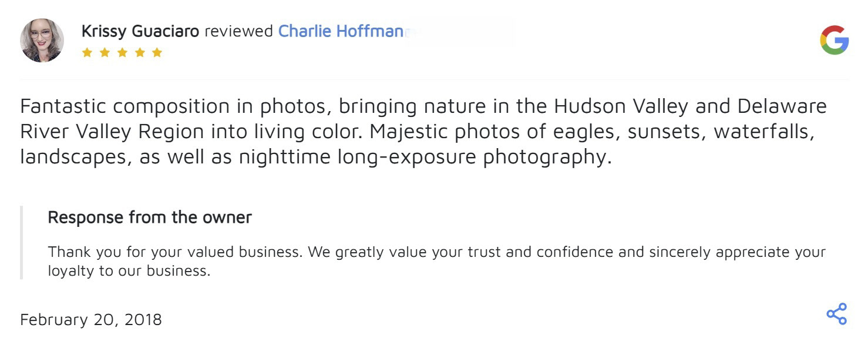The height and width of the screenshot is (348, 868).
Task: Select the fourth rating star
Action: [139, 53]
